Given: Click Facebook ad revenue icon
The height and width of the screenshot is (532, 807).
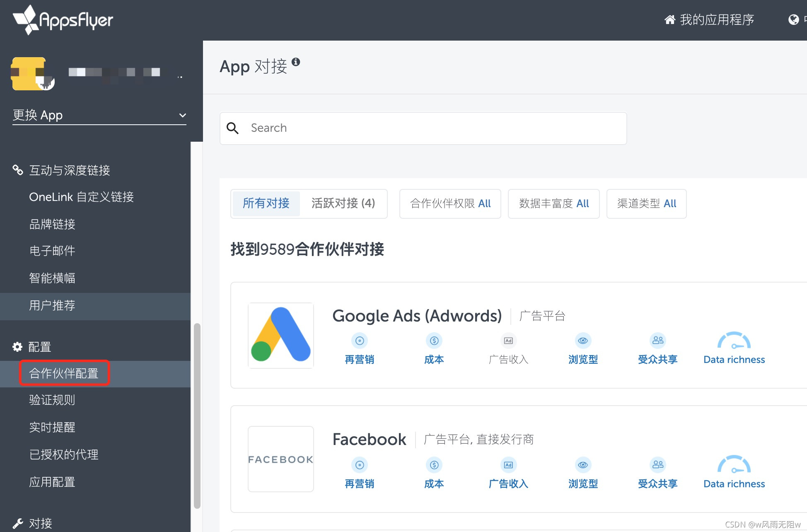Looking at the screenshot, I should [x=508, y=465].
